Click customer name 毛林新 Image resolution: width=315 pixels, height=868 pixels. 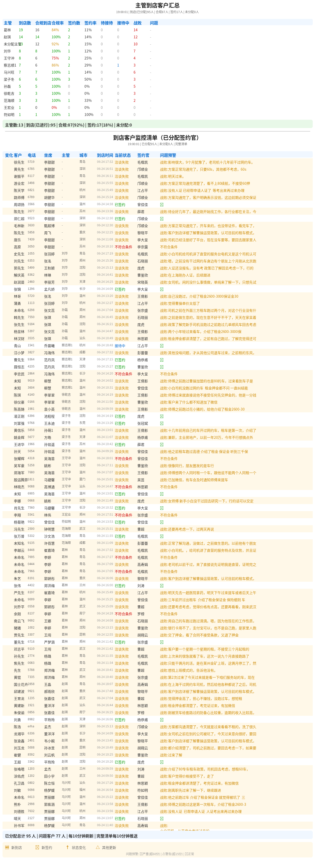coord(19,226)
